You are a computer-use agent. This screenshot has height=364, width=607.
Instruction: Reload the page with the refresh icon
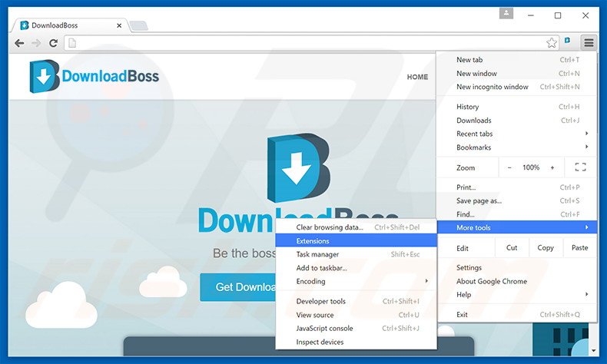click(54, 43)
